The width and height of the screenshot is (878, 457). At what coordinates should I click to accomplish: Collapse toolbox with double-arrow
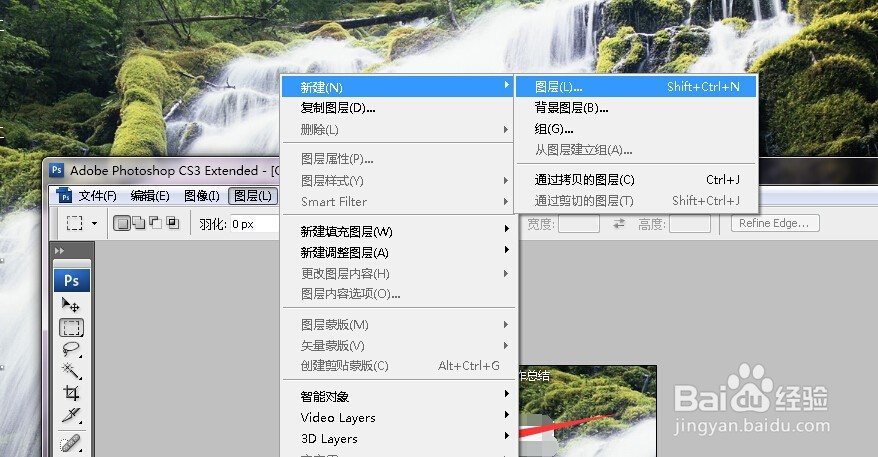tap(59, 251)
